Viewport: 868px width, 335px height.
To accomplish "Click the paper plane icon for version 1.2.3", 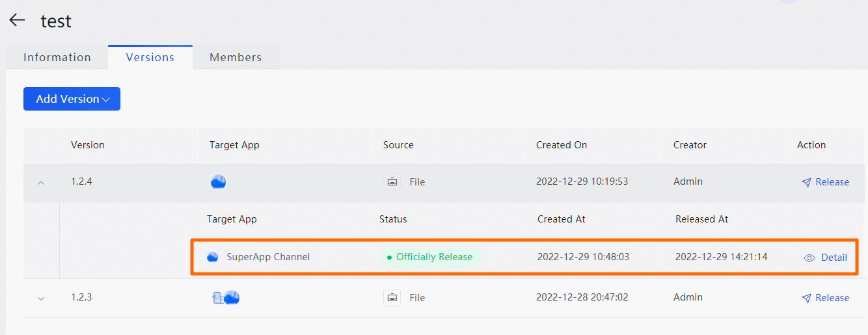I will point(806,299).
